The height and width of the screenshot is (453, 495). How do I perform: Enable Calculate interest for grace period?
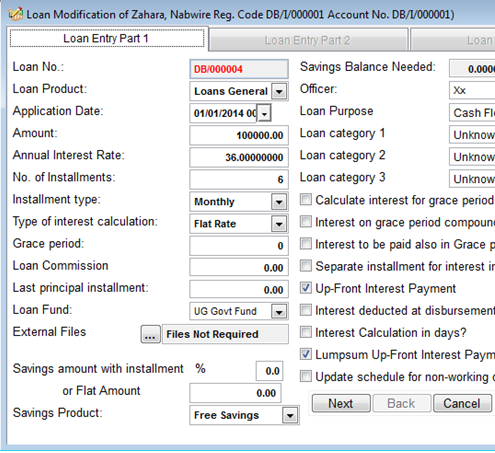306,200
